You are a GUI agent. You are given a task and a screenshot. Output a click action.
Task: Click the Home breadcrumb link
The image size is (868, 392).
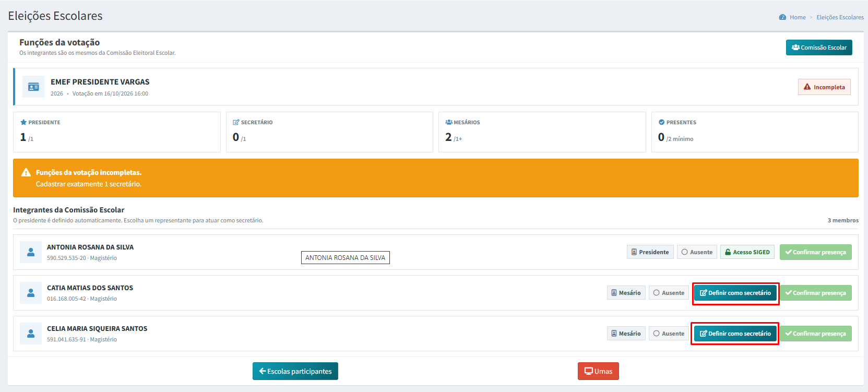[798, 17]
